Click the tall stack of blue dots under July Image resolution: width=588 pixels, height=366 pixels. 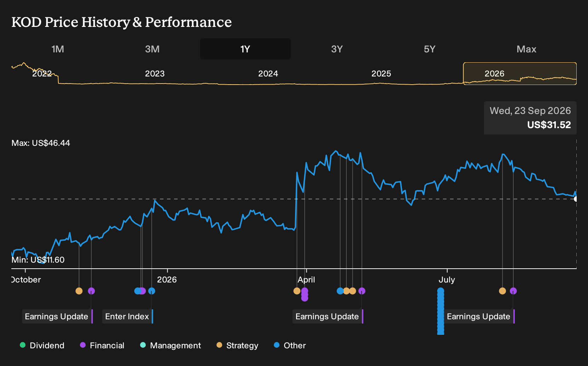point(441,311)
